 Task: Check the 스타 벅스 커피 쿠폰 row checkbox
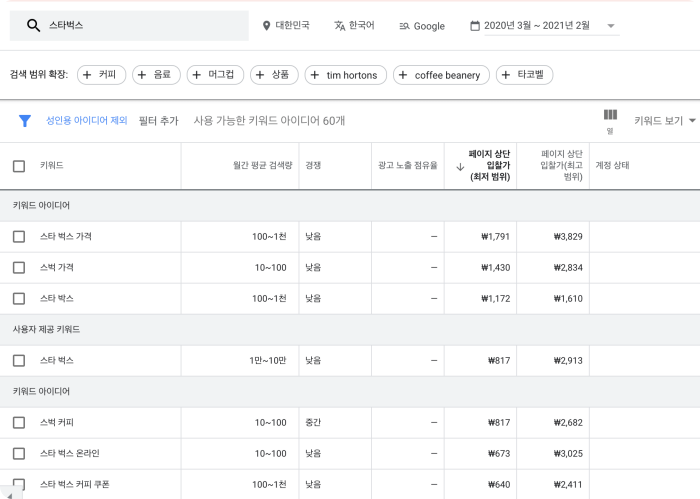[x=19, y=484]
